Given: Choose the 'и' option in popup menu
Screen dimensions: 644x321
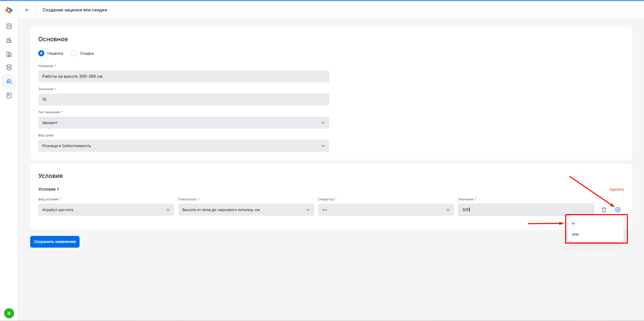Looking at the screenshot, I should (574, 223).
